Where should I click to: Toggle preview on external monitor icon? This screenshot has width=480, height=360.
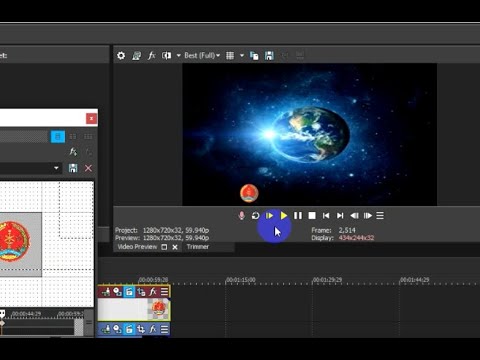pos(136,56)
